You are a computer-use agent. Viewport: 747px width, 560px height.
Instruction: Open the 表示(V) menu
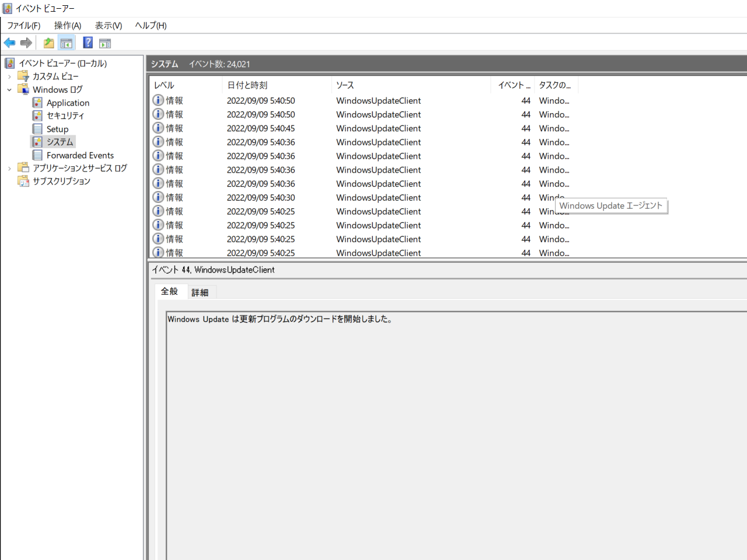(x=109, y=25)
